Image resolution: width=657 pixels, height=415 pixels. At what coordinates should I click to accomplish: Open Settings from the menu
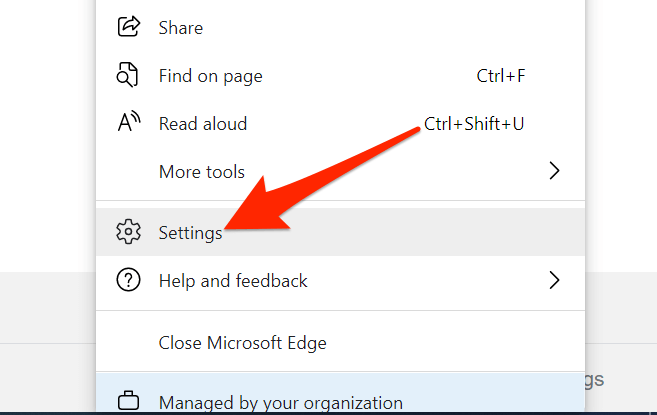coord(190,232)
